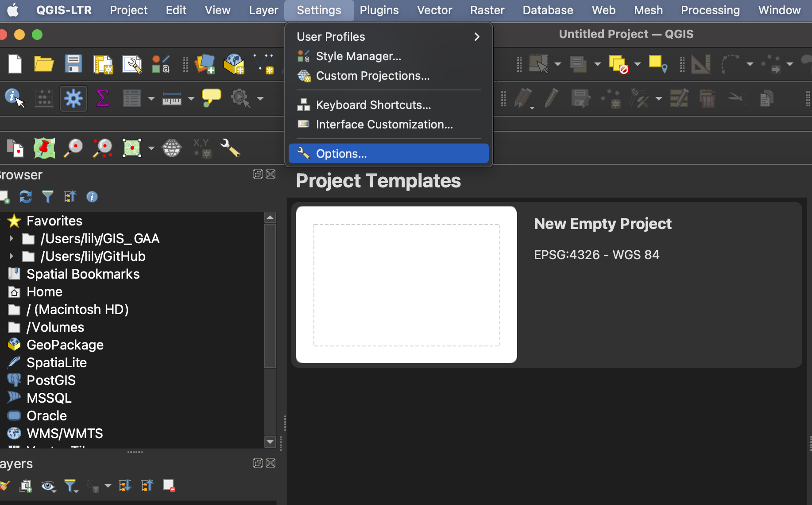Open the Plugins menu

[x=379, y=10]
